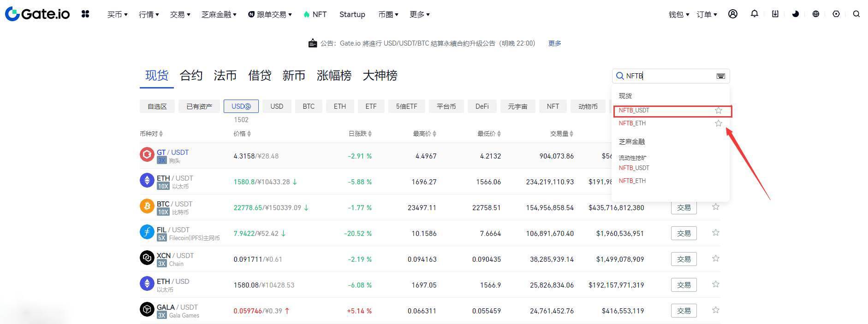Select the DeFi filter button
This screenshot has height=324, width=868.
point(482,106)
